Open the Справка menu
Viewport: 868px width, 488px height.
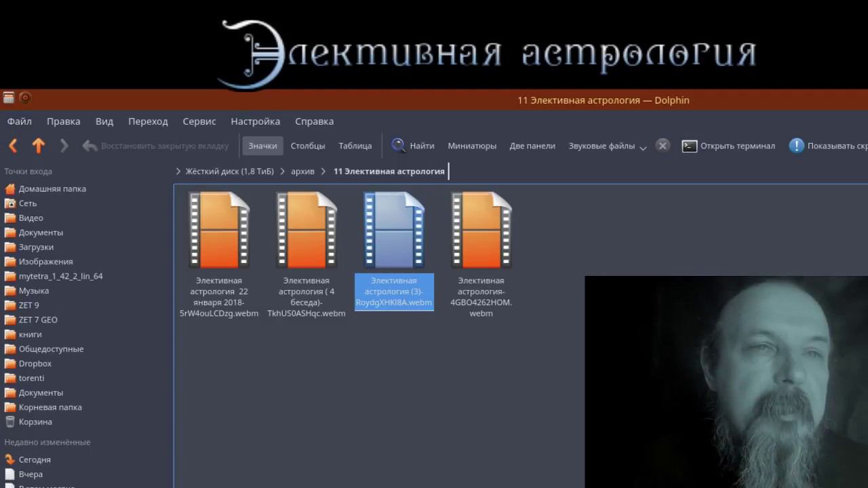click(x=315, y=121)
